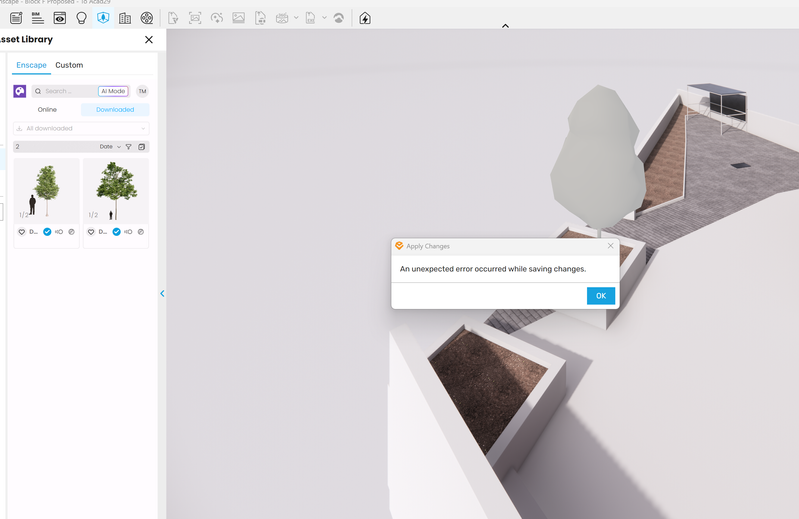Expand the EXE export dropdown arrow
The image size is (799, 519).
(324, 18)
